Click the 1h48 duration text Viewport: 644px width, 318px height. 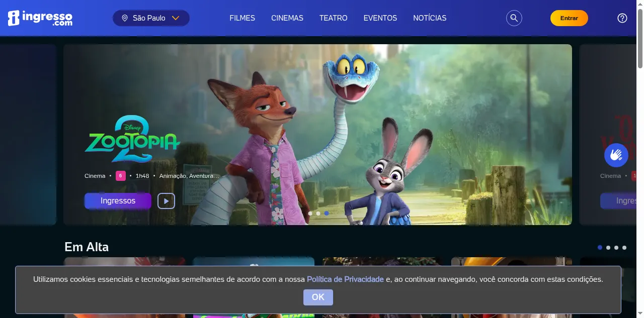coord(142,176)
